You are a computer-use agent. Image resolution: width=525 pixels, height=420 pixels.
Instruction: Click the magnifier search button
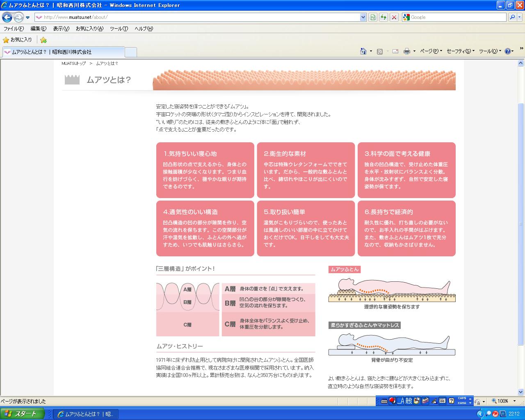click(512, 17)
